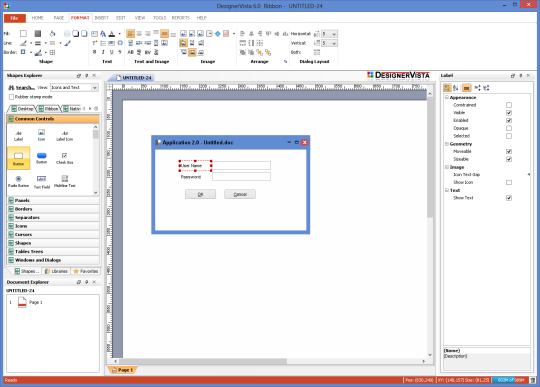Click the Page 1 thumbnail in Document Explorer

(22, 302)
